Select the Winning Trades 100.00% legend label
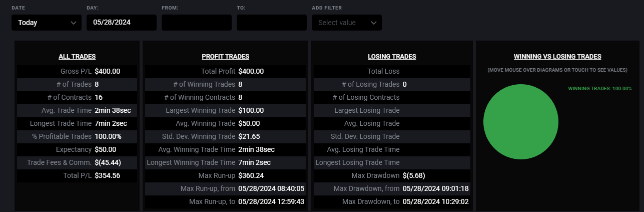This screenshot has width=644, height=212. (600, 89)
